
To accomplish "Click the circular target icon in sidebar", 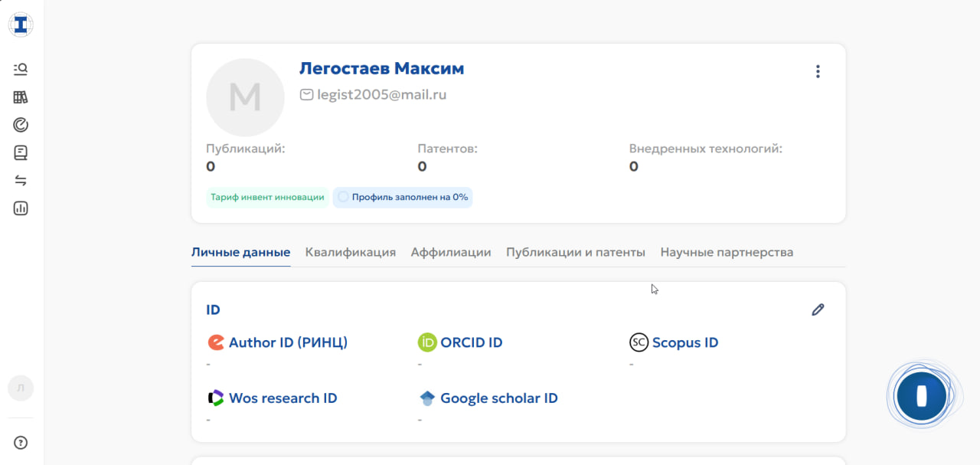I will click(21, 125).
